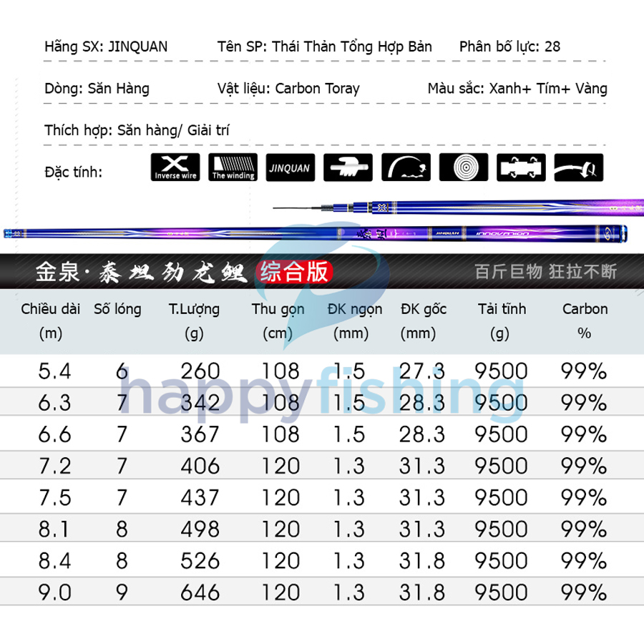Select the weight value 406

(200, 466)
